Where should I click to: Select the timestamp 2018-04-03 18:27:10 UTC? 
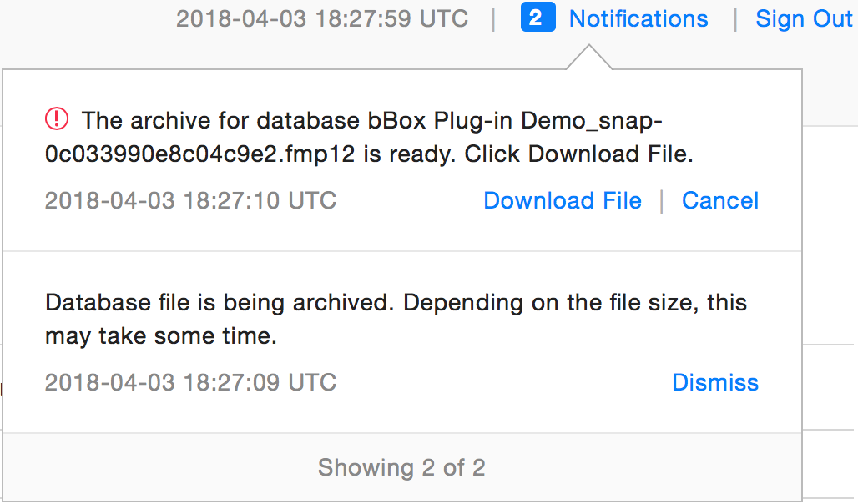point(190,200)
